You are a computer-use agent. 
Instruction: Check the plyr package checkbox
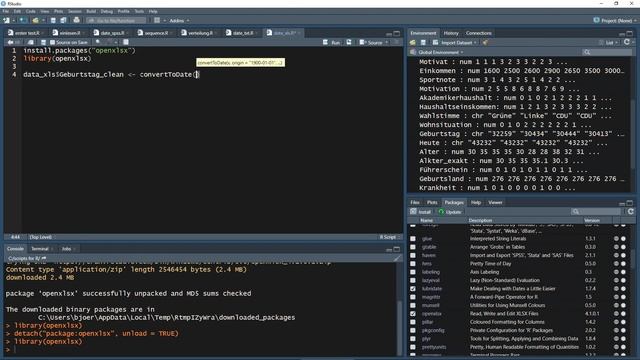pos(413,339)
